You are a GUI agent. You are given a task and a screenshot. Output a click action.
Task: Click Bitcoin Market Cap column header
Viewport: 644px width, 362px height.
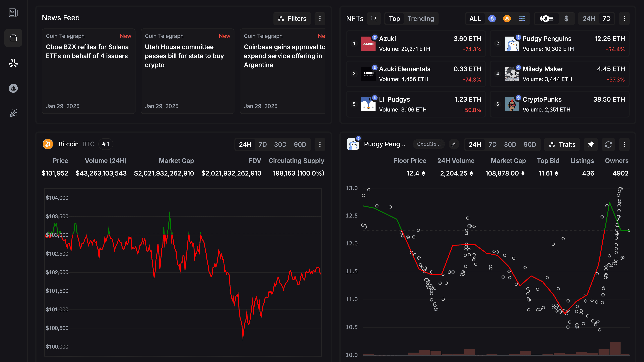[x=176, y=161]
